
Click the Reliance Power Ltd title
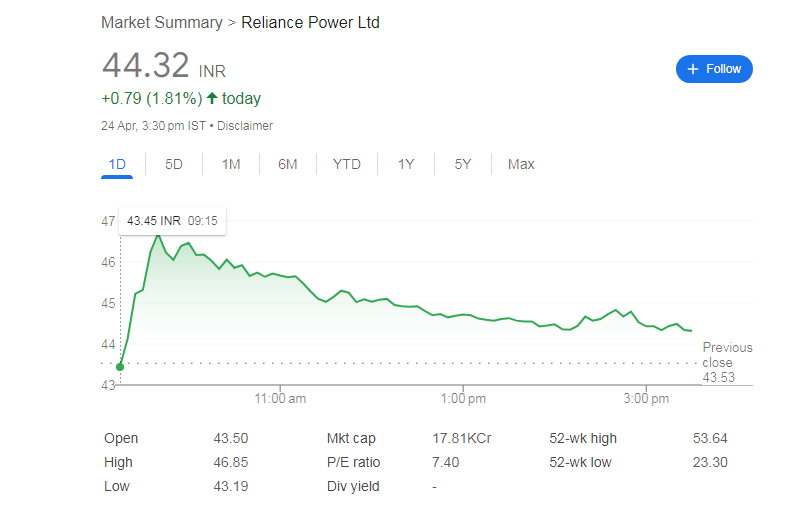click(310, 23)
